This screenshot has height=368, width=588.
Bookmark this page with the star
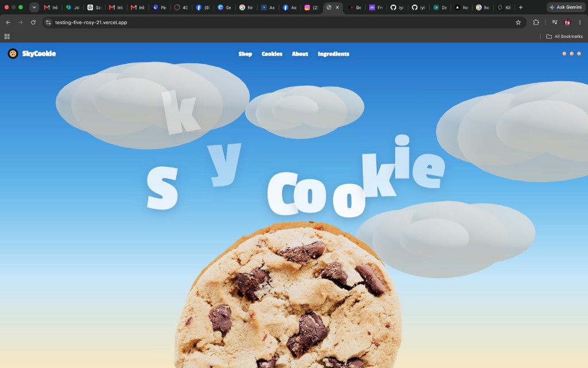point(519,22)
